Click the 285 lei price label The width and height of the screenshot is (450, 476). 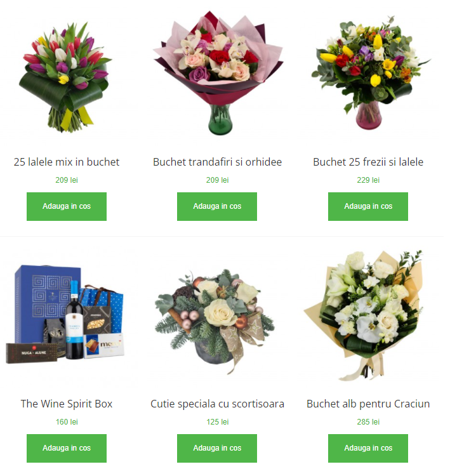pyautogui.click(x=368, y=422)
